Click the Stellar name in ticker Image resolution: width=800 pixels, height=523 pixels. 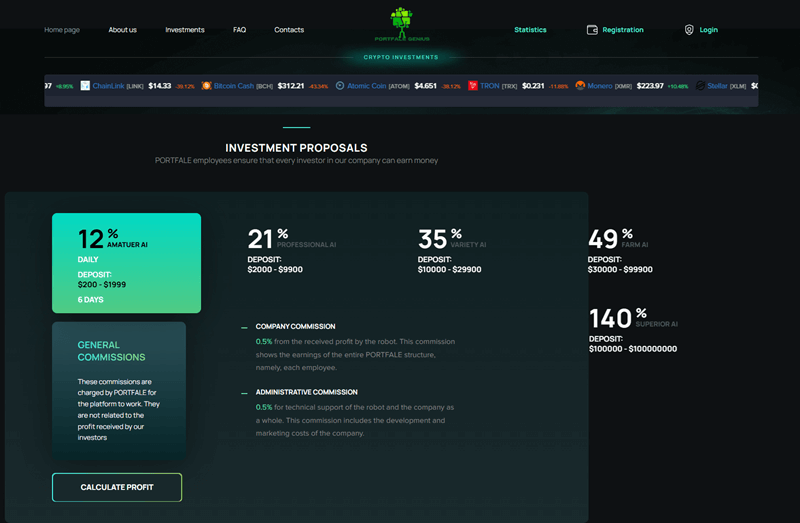(x=717, y=86)
